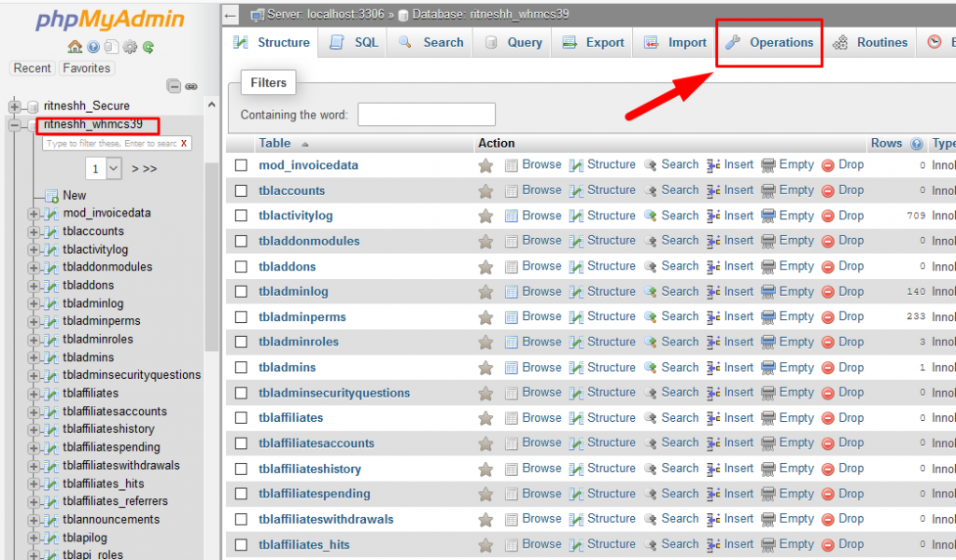Click the Containing the word filter field
Screen dimensions: 956x560
point(426,115)
